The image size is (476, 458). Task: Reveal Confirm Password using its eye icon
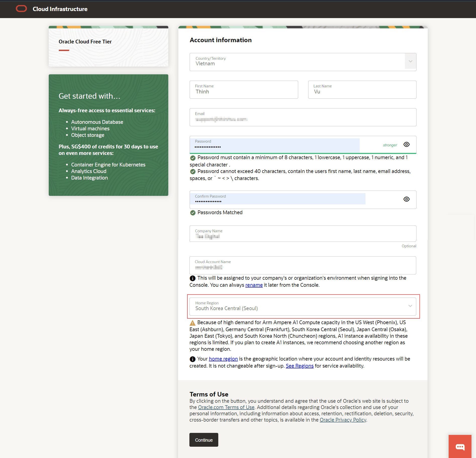(x=406, y=199)
